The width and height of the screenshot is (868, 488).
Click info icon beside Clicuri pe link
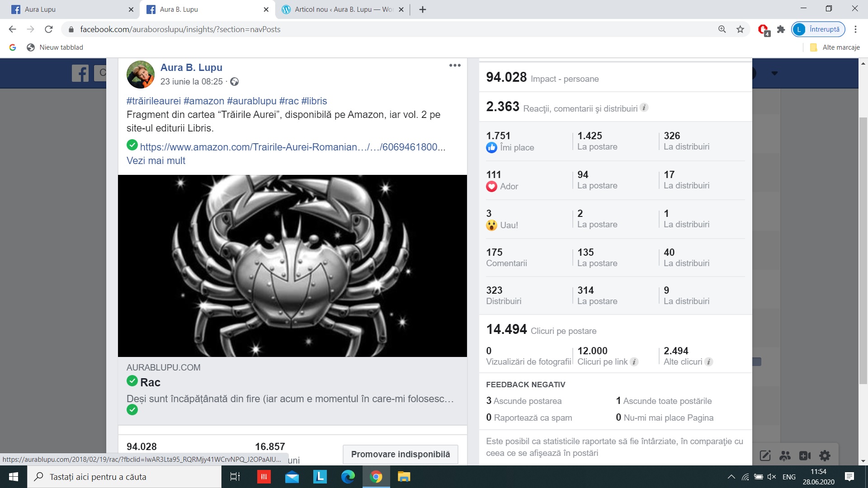click(634, 361)
